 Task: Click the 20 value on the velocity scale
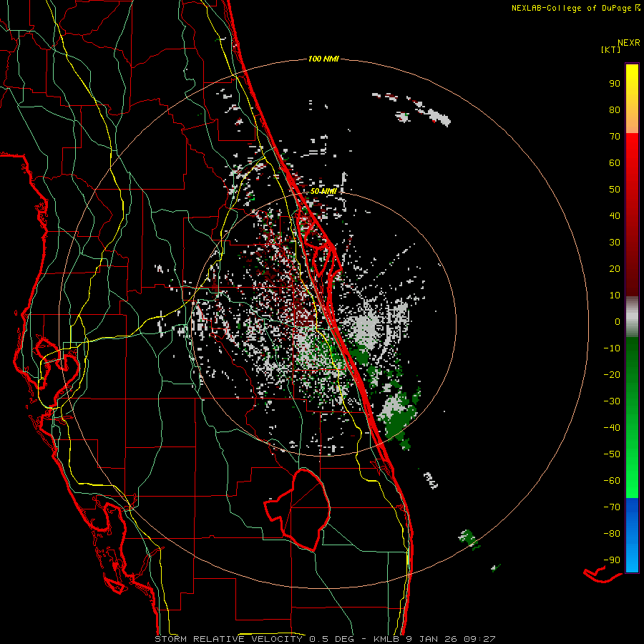coord(615,269)
